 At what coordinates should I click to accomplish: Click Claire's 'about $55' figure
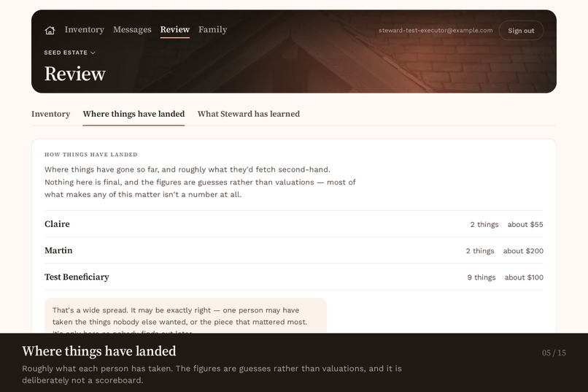pos(525,224)
